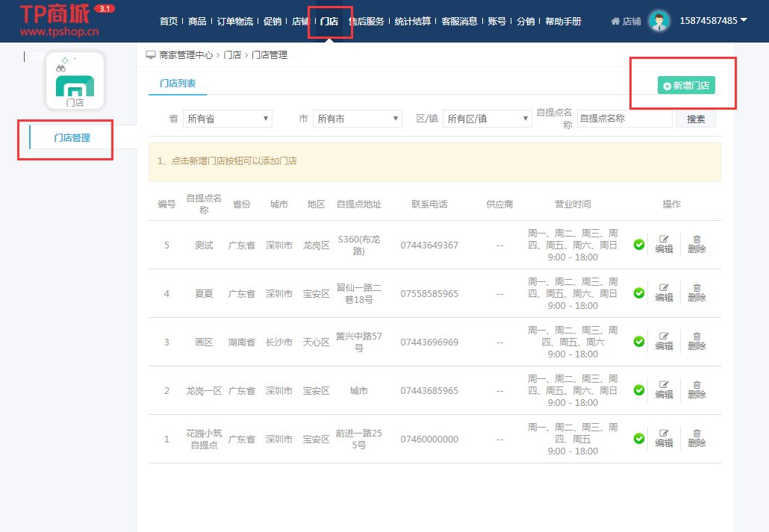Viewport: 769px width, 532px height.
Task: Open the 订单物流 menu in the top navigation
Action: click(234, 21)
